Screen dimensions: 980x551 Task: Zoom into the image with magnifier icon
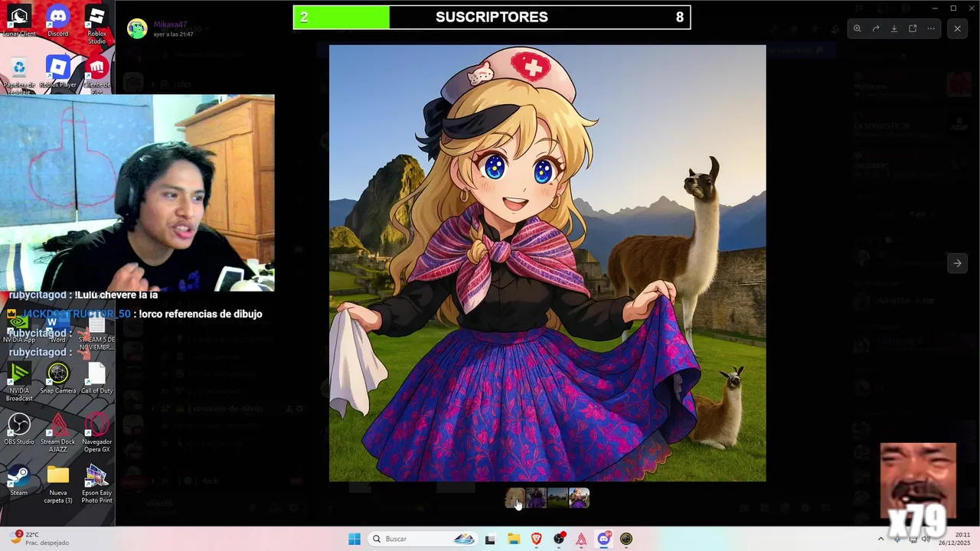[x=857, y=28]
